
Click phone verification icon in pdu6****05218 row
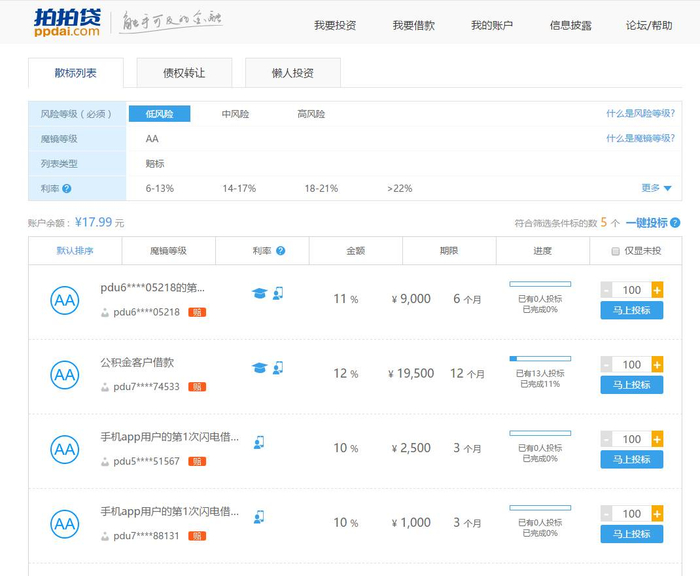pyautogui.click(x=278, y=293)
